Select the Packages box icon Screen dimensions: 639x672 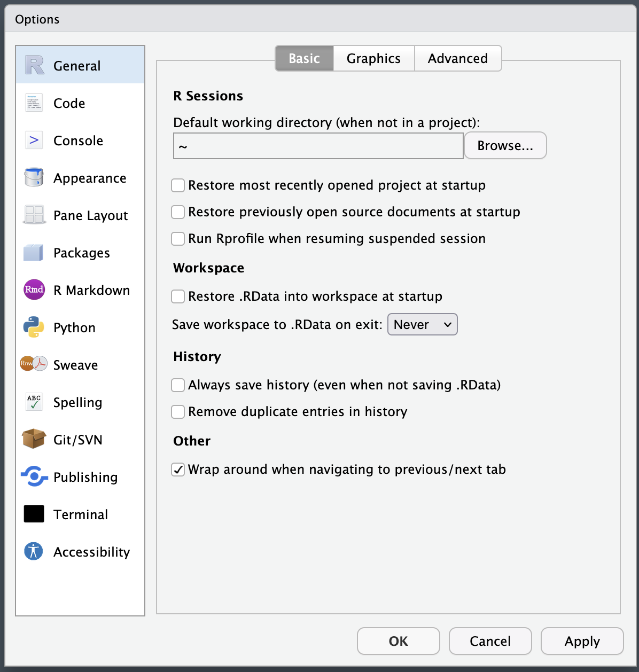34,252
